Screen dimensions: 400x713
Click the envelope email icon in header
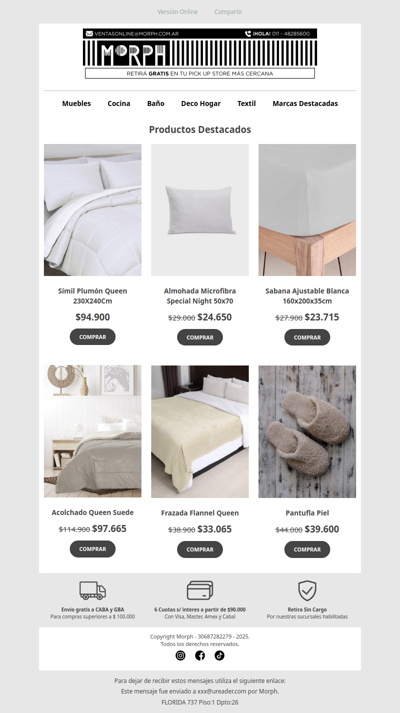pos(89,34)
